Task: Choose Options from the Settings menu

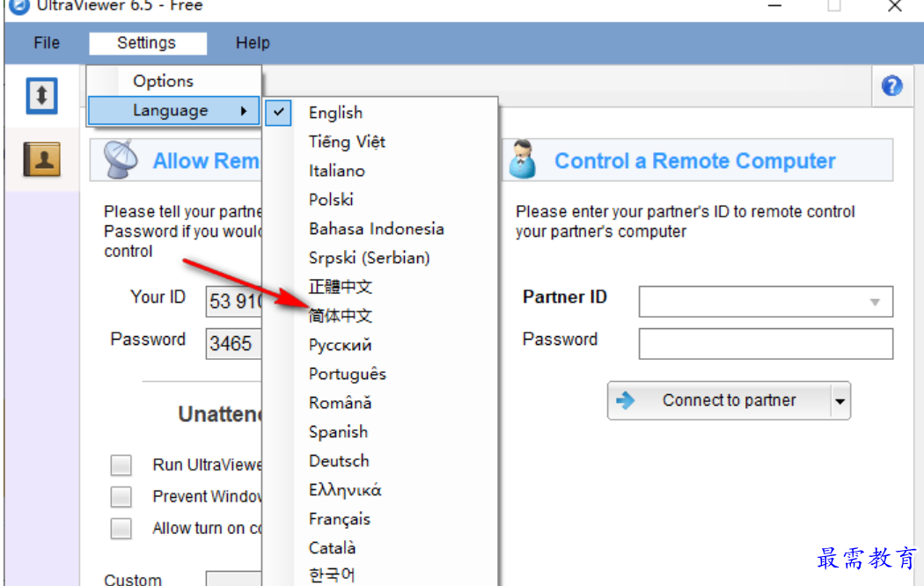Action: (164, 81)
